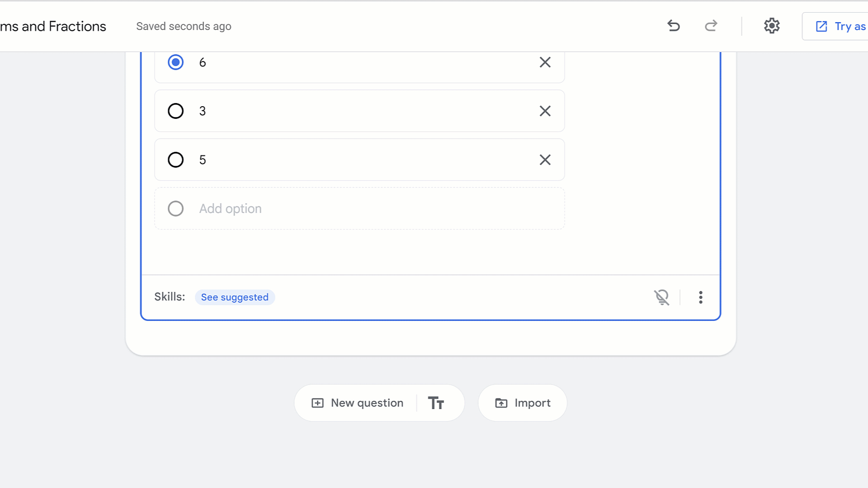The width and height of the screenshot is (868, 488).
Task: Click See suggested skills chip
Action: [x=235, y=297]
